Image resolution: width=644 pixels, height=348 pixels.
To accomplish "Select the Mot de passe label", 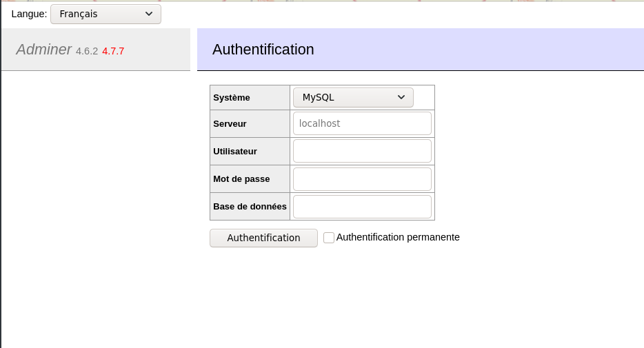I will click(x=241, y=179).
